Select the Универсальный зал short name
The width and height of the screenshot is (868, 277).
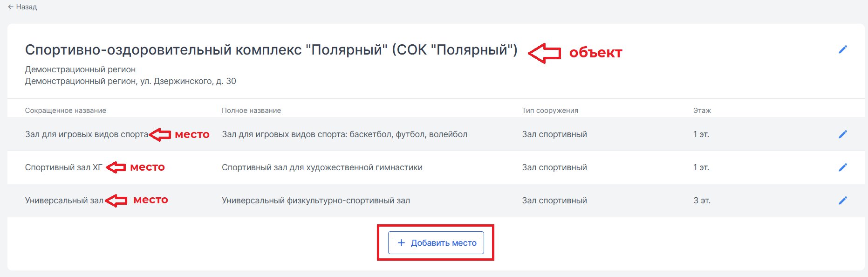(x=64, y=201)
